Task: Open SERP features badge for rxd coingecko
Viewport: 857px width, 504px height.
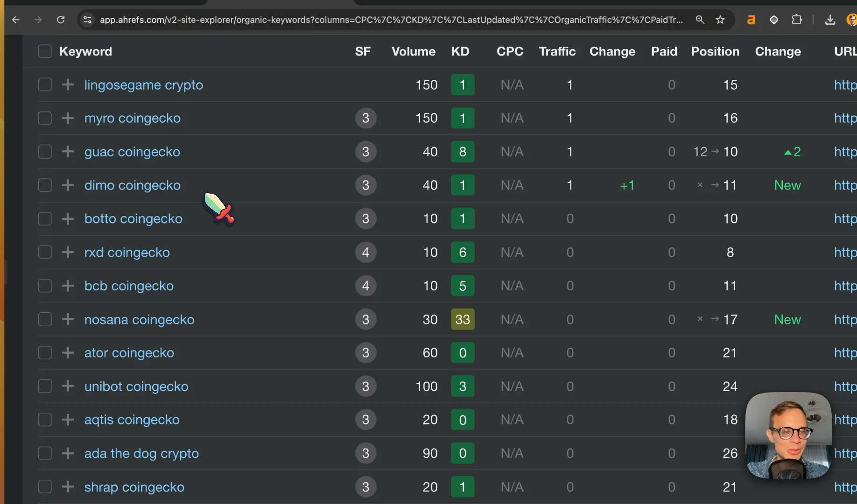Action: click(365, 252)
